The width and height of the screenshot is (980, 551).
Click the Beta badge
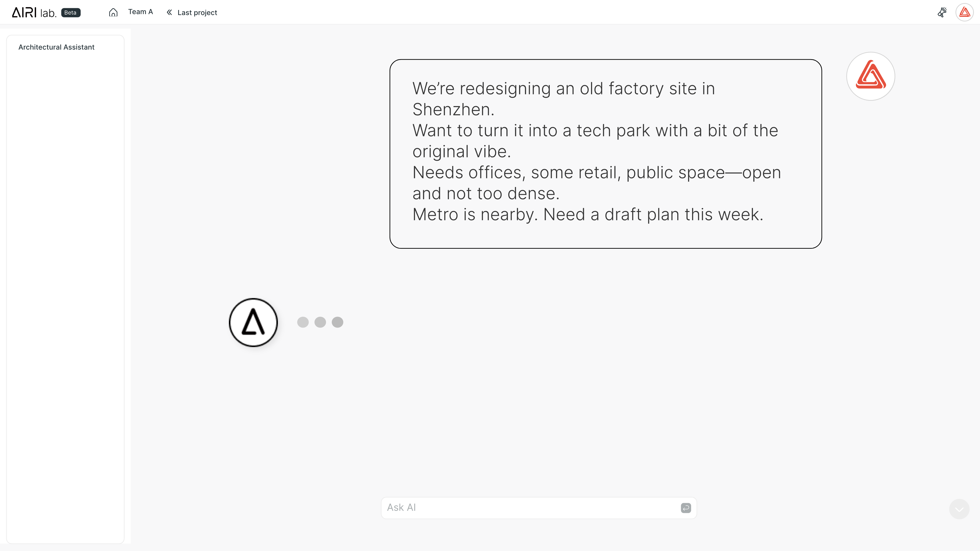70,12
